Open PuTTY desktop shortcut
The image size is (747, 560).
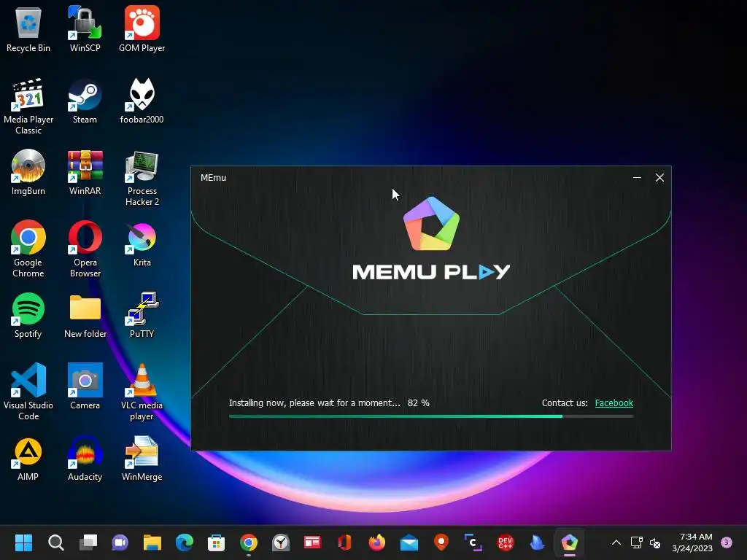[142, 315]
